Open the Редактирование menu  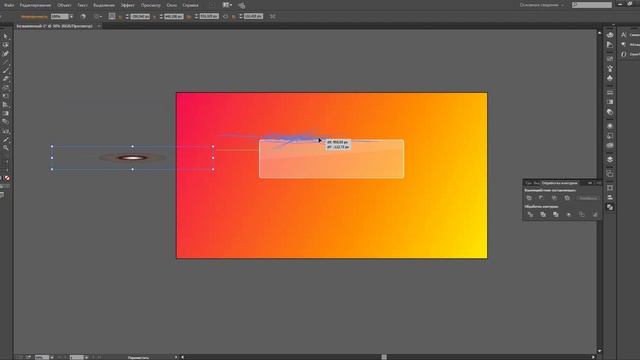coord(36,5)
